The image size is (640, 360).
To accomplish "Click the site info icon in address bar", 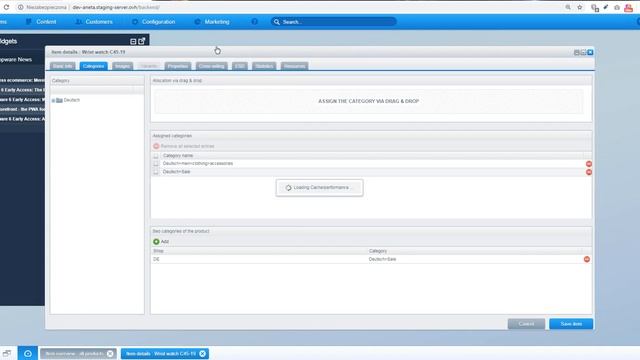I will pyautogui.click(x=20, y=7).
